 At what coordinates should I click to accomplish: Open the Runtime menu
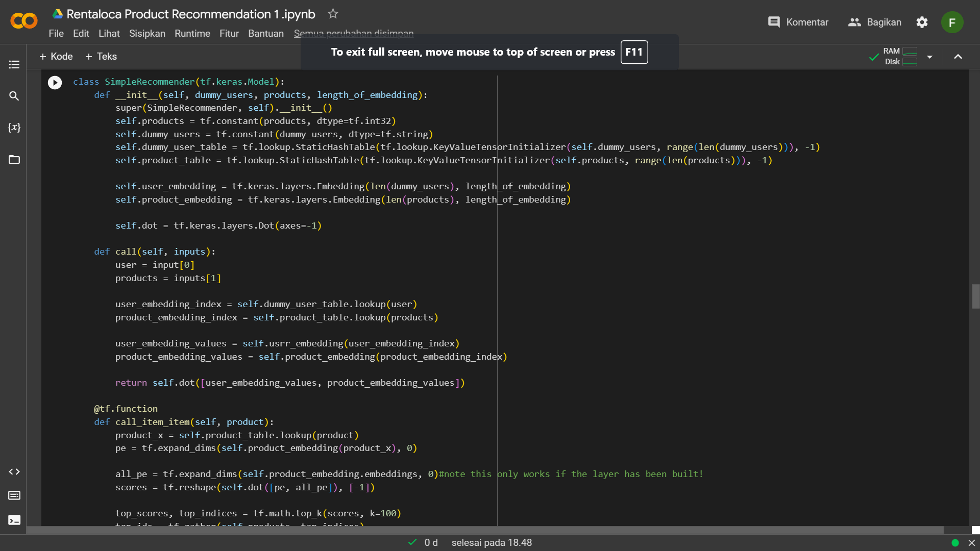(x=192, y=33)
